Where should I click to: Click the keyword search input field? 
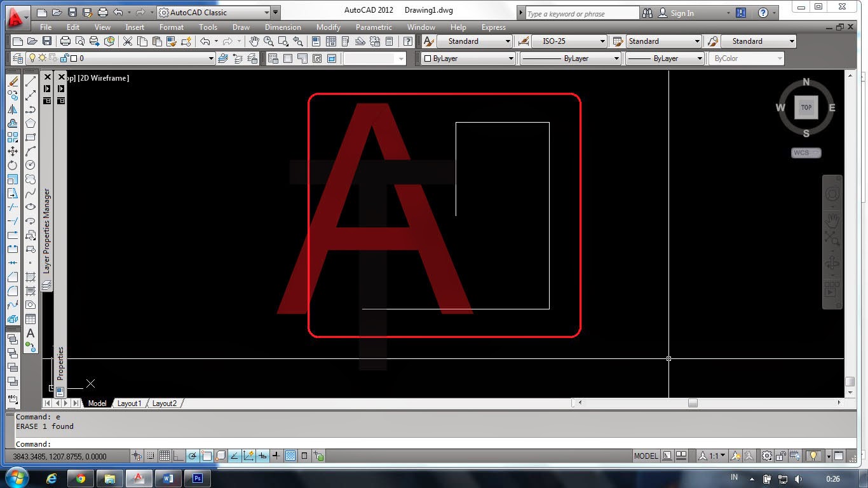coord(582,13)
